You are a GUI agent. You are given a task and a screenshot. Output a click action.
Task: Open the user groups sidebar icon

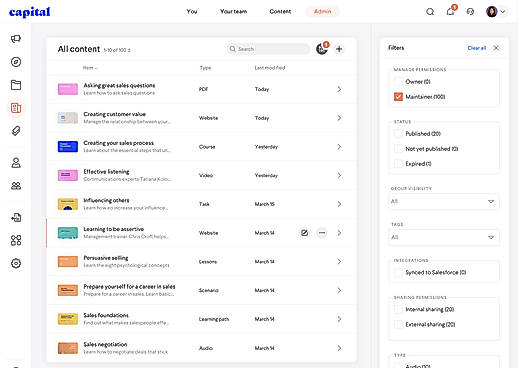[16, 186]
